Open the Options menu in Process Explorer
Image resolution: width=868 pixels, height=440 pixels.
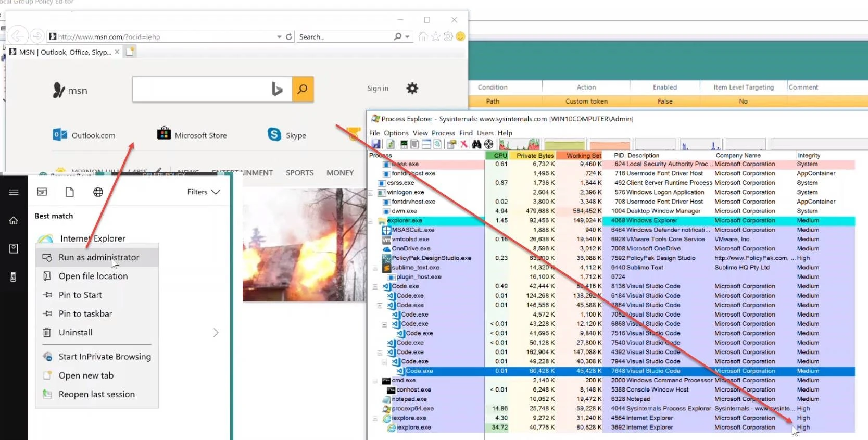[396, 133]
